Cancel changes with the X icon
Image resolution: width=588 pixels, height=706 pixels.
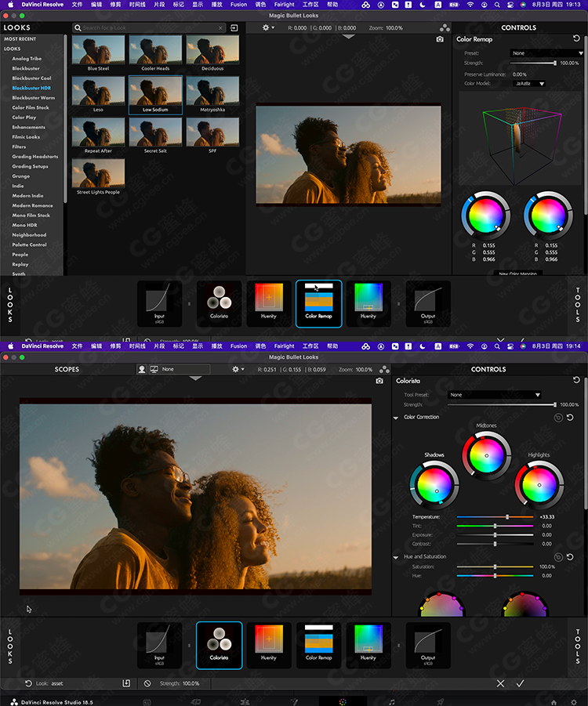501,683
